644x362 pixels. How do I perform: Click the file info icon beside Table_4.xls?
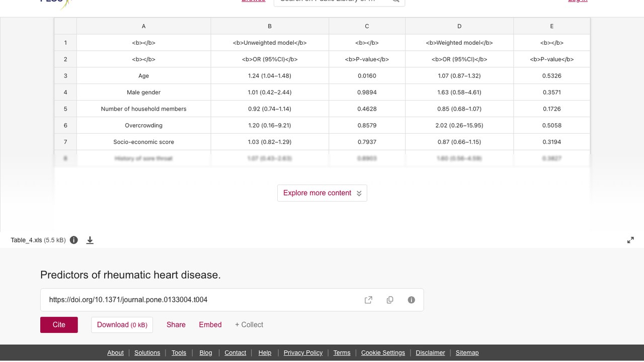click(74, 240)
